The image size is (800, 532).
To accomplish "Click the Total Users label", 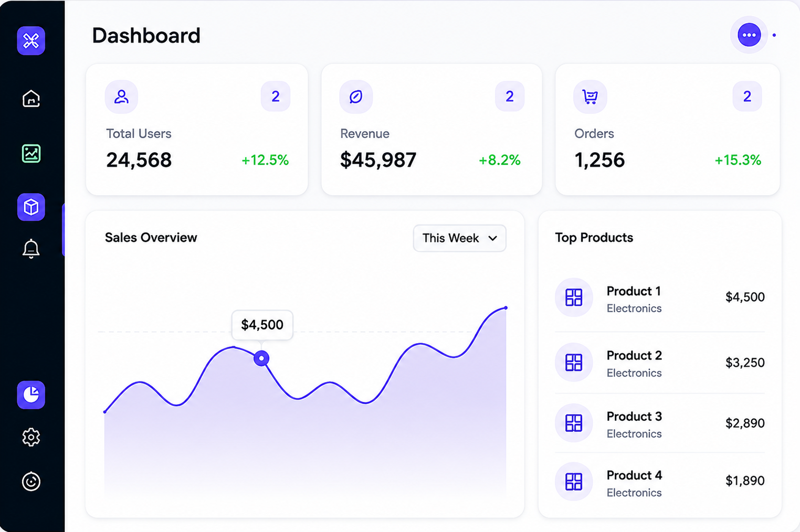I will point(139,134).
